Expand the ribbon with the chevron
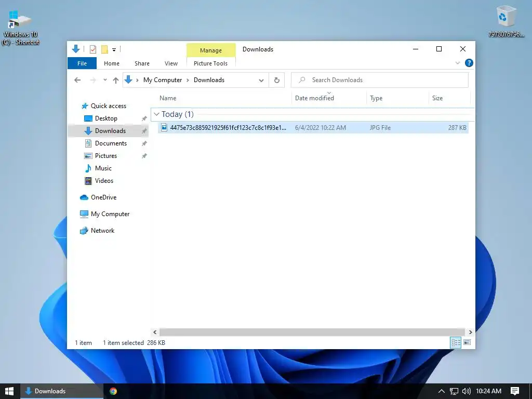The width and height of the screenshot is (532, 399). click(x=457, y=63)
